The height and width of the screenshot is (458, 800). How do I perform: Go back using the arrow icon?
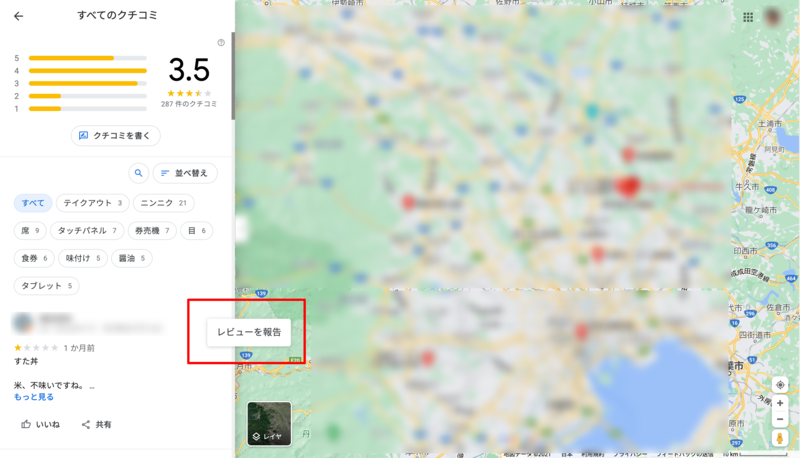pyautogui.click(x=18, y=16)
